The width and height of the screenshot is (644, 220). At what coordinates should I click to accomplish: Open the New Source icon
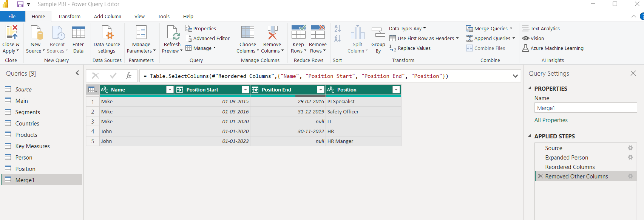(36, 33)
